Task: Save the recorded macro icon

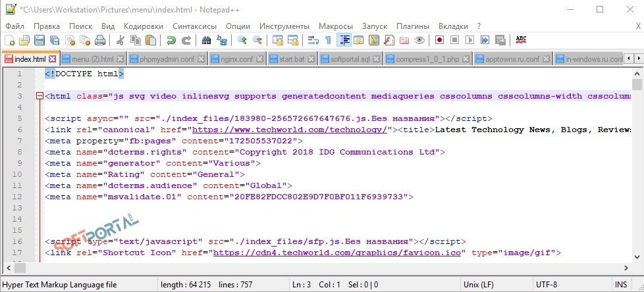Action: point(500,40)
